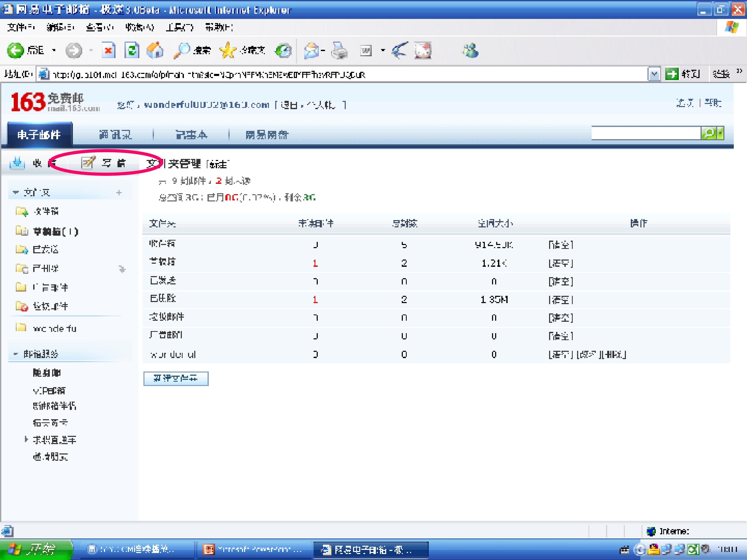The image size is (747, 560).
Task: Click the Refresh page icon
Action: pos(132,51)
